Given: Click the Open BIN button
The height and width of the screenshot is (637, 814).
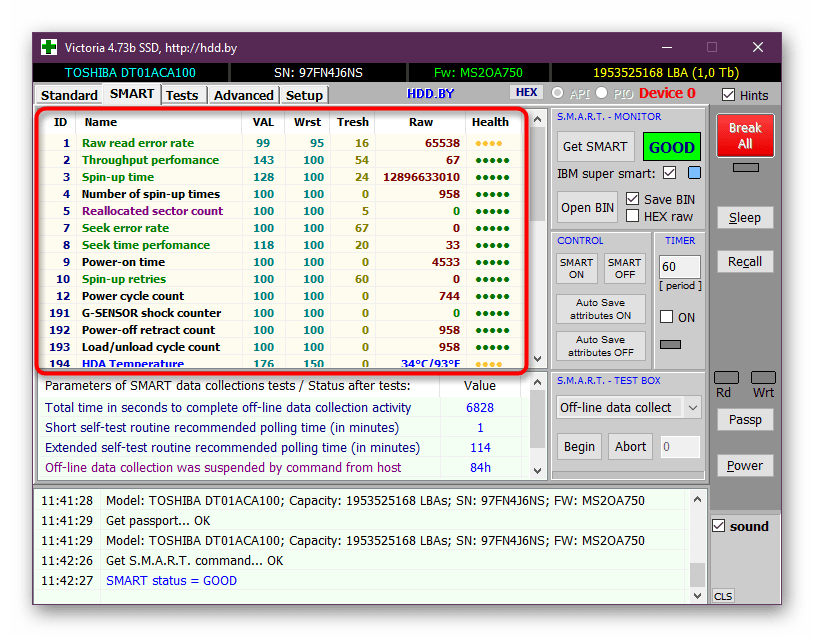Looking at the screenshot, I should pos(587,208).
